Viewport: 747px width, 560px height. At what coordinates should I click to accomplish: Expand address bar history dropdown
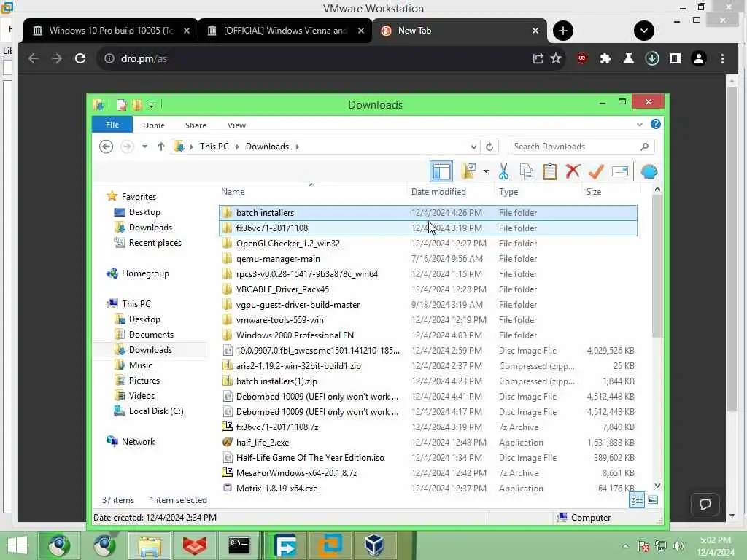[473, 147]
